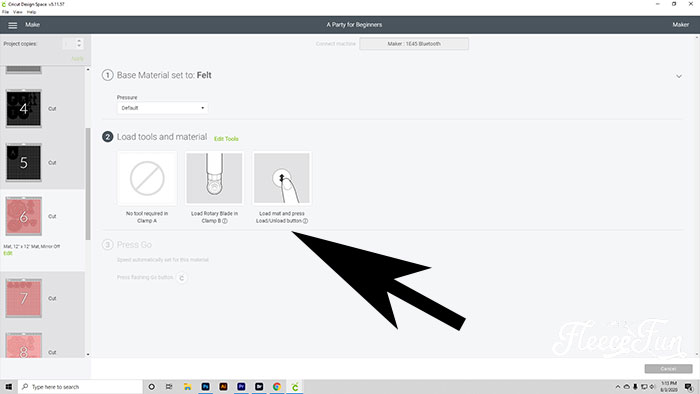Viewport: 700px width, 394px height.
Task: Open File Explorer from taskbar
Action: pyautogui.click(x=188, y=387)
